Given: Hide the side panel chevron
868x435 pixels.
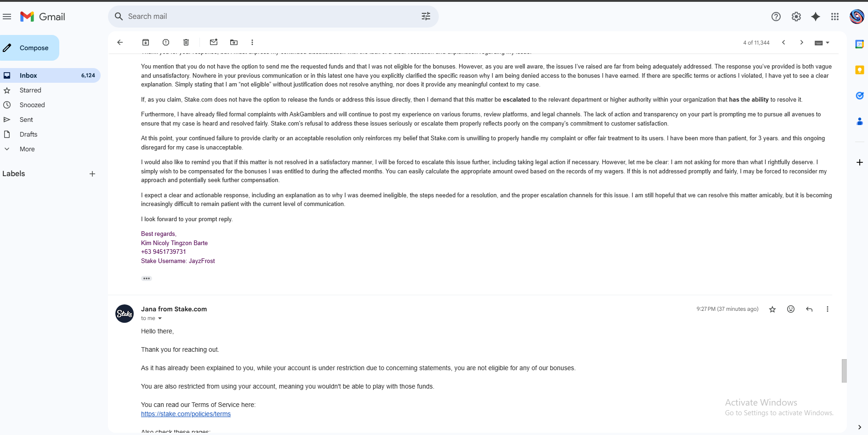Looking at the screenshot, I should [x=859, y=427].
